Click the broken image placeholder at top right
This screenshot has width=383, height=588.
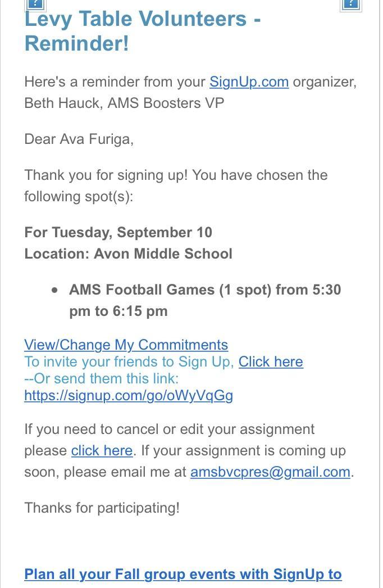(x=350, y=3)
